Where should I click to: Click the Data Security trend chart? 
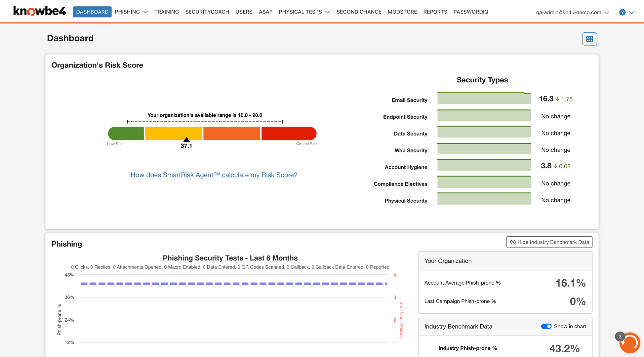click(484, 132)
